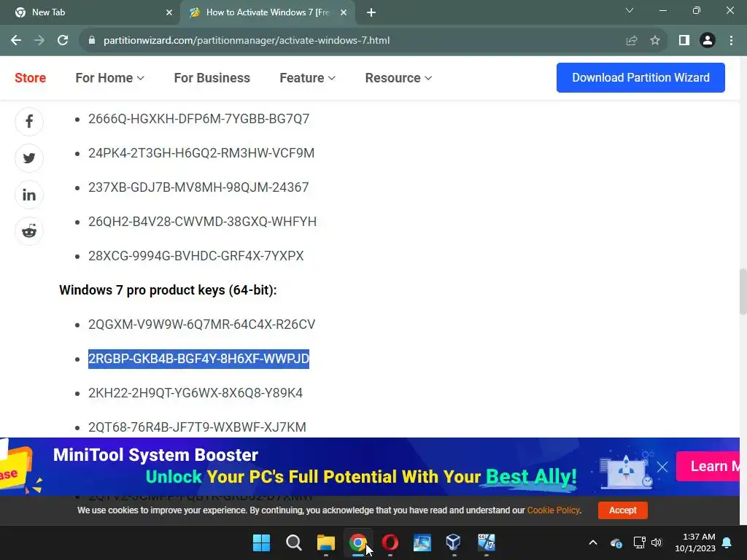Click key 237XB-GDJ7B-MV8MH-98QJM-24367
This screenshot has width=747, height=560.
(x=198, y=187)
